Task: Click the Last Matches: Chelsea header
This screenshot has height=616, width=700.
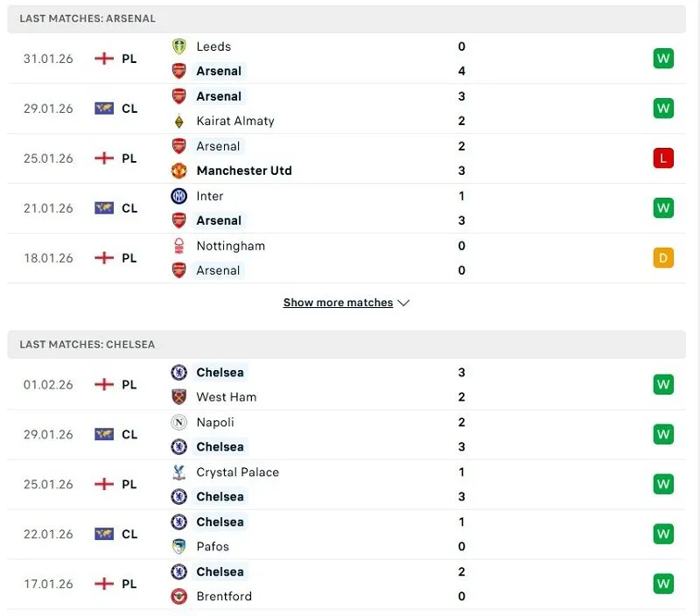Action: pos(87,345)
